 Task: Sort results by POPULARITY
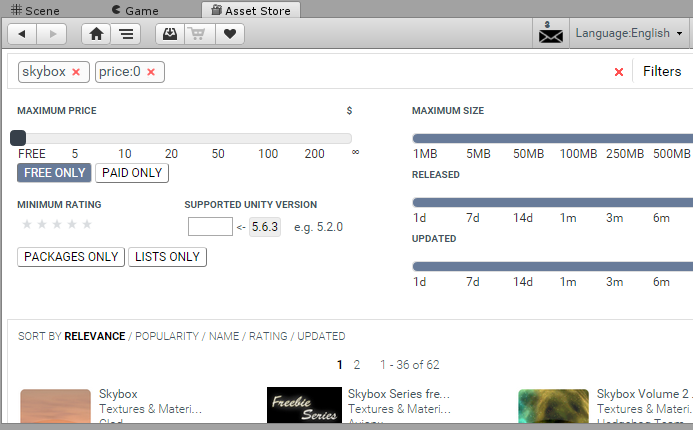tap(167, 337)
